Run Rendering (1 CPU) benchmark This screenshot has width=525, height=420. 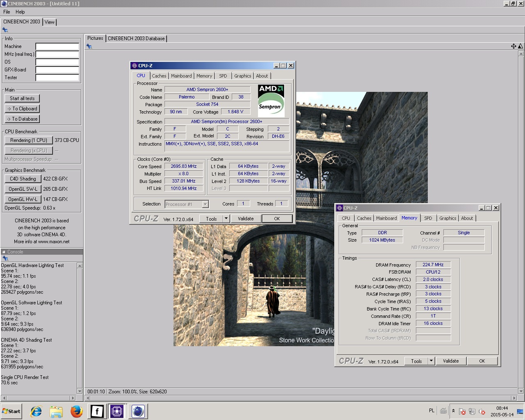(29, 140)
